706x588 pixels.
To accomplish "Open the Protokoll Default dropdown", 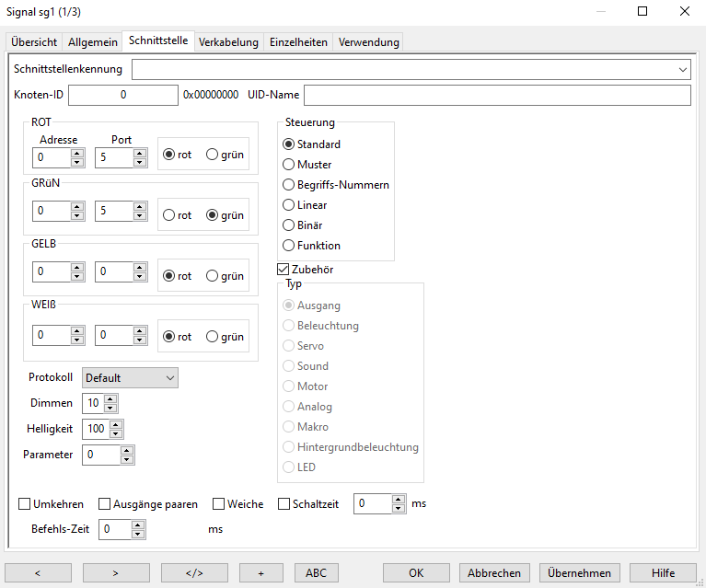I will coord(130,378).
